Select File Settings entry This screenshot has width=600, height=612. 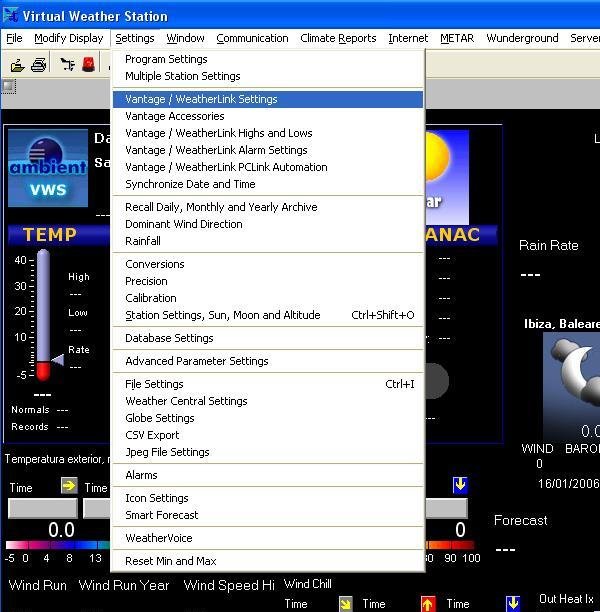(x=268, y=384)
